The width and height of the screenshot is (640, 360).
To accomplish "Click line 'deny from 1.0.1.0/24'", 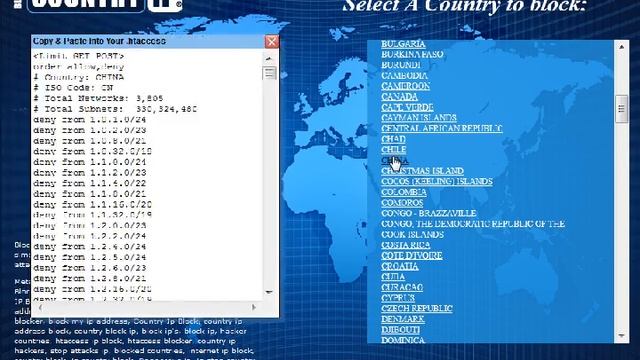I will coord(90,120).
